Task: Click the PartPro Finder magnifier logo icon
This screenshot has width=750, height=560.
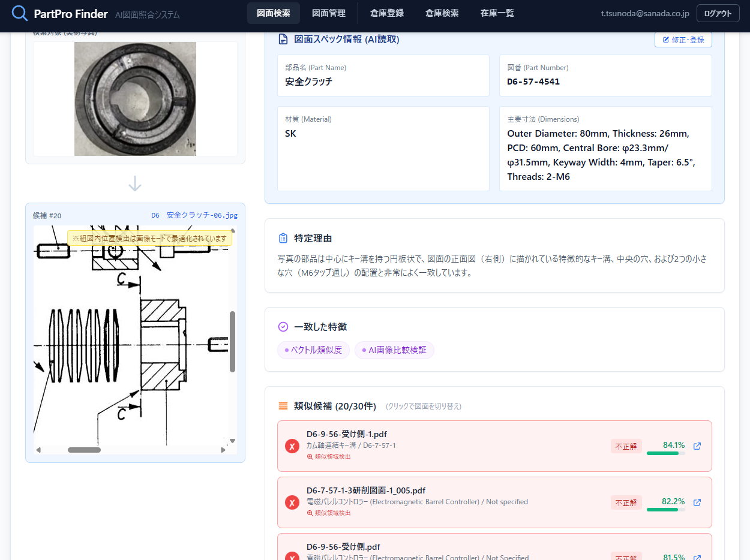Action: point(20,13)
